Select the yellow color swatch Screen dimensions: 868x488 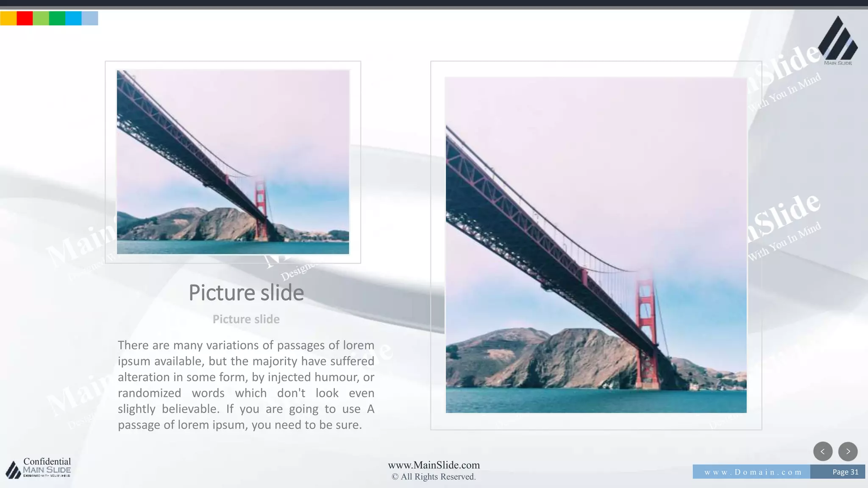(8, 19)
